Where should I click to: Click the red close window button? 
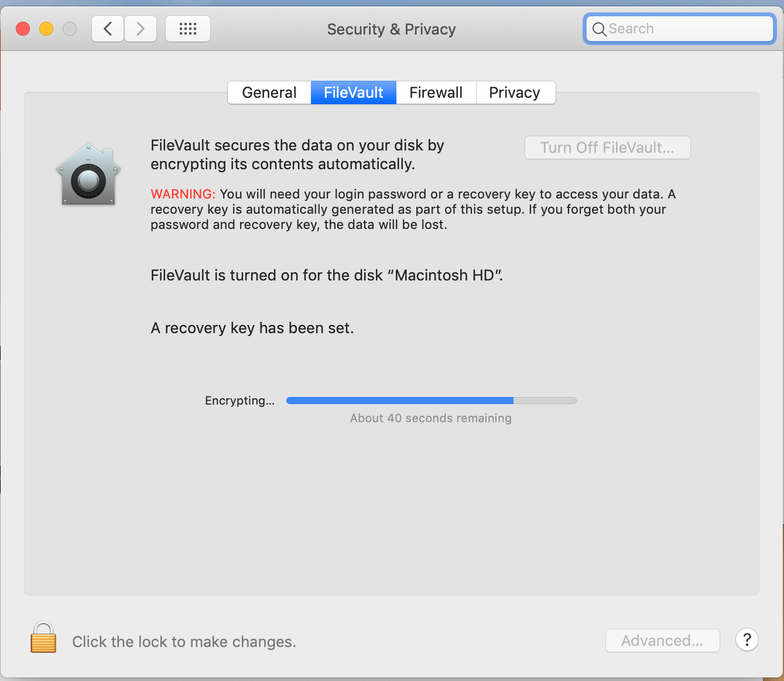click(23, 29)
